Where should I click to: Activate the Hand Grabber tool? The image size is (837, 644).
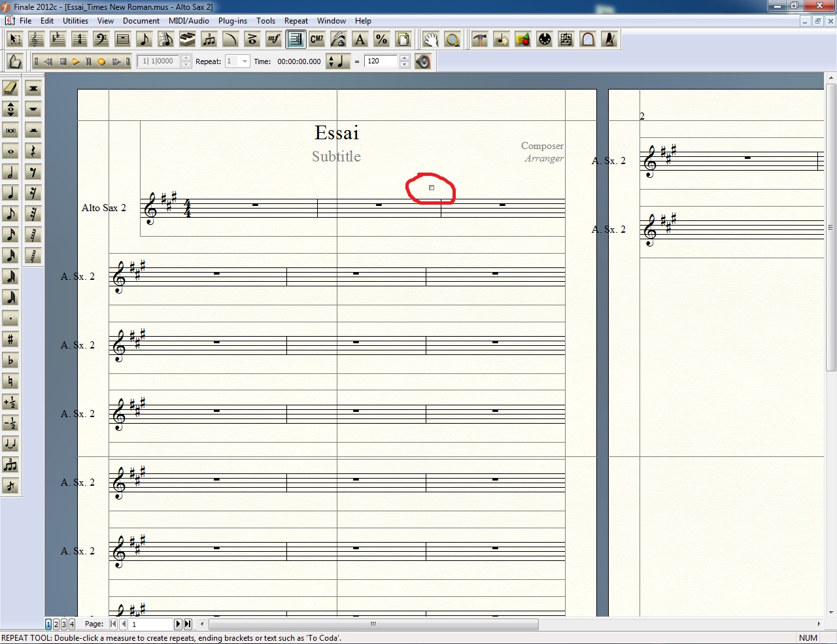point(430,40)
